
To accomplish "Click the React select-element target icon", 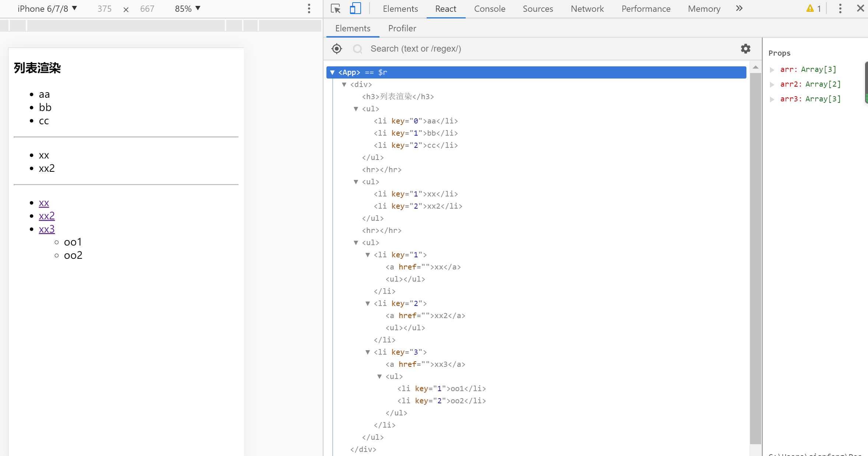I will 337,49.
